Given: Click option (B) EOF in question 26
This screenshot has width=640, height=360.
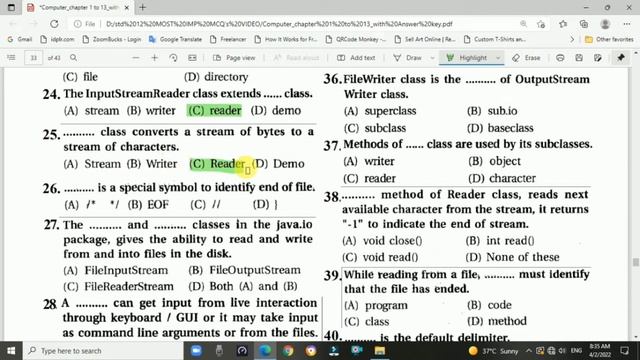Looking at the screenshot, I should pos(148,204).
